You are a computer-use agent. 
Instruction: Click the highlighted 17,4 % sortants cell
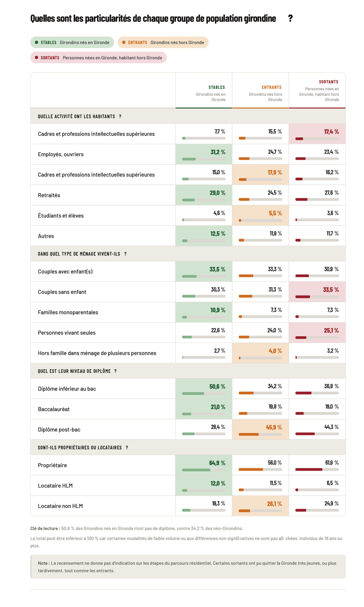tap(317, 134)
